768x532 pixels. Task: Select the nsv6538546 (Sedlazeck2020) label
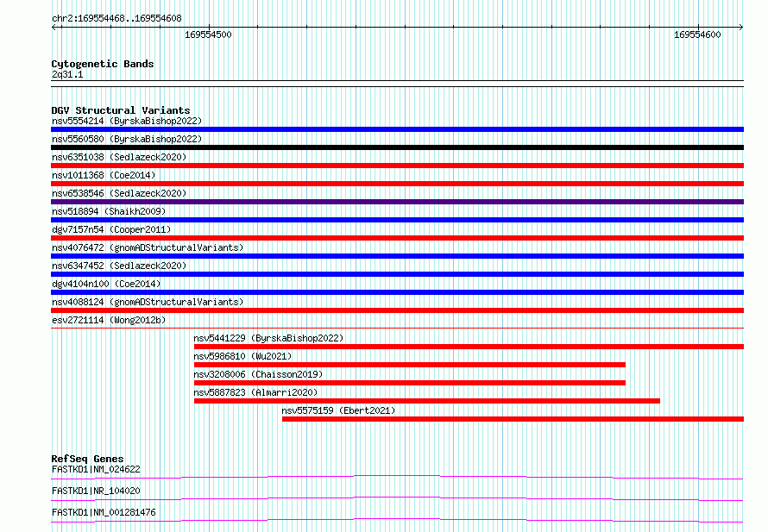tap(119, 193)
